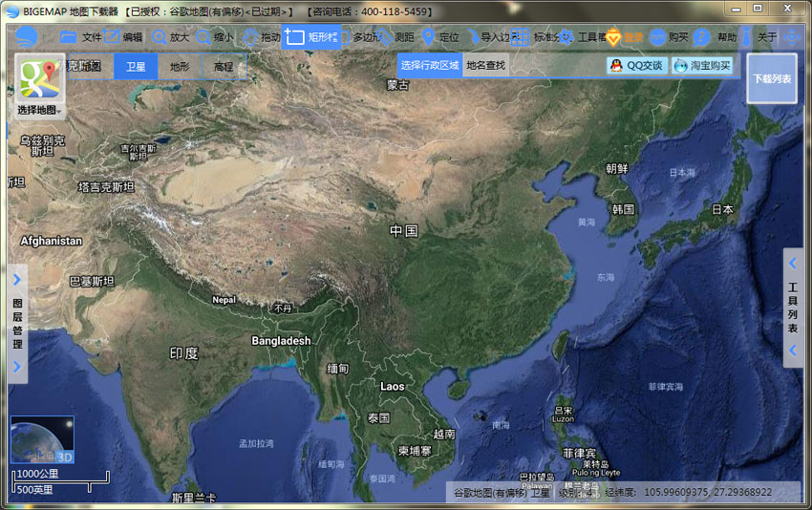Open the 下载列表 download list
812x510 pixels.
coord(772,78)
